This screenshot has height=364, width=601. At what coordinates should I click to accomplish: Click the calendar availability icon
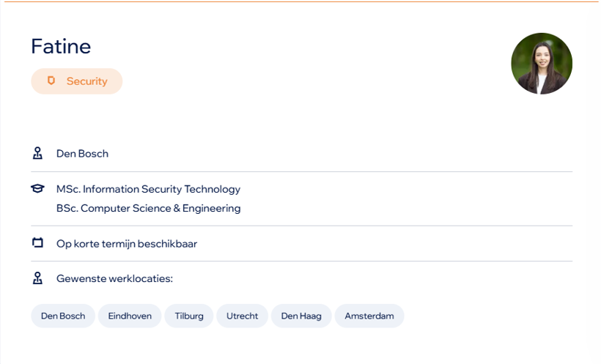click(37, 243)
